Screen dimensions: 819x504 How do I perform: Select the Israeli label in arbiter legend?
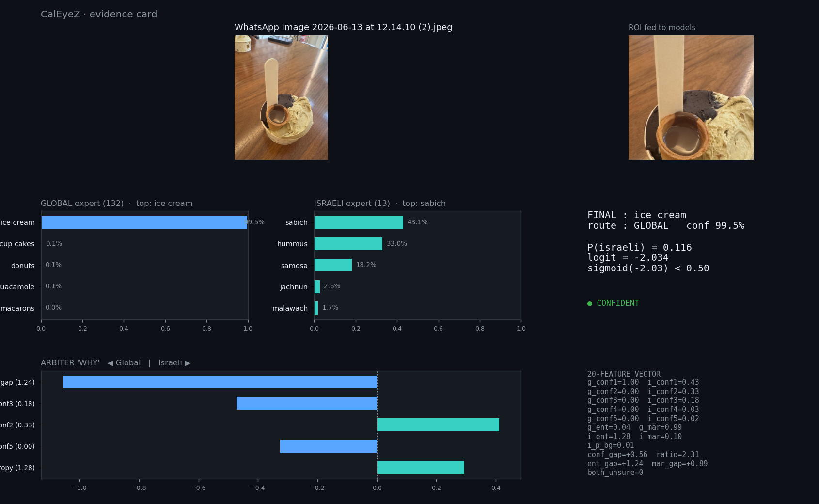tap(170, 363)
